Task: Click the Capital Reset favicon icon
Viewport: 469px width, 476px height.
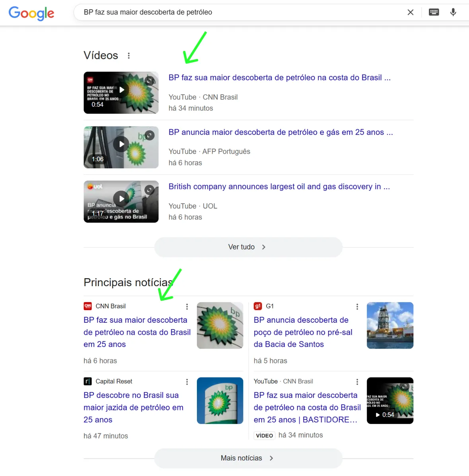Action: pyautogui.click(x=88, y=381)
